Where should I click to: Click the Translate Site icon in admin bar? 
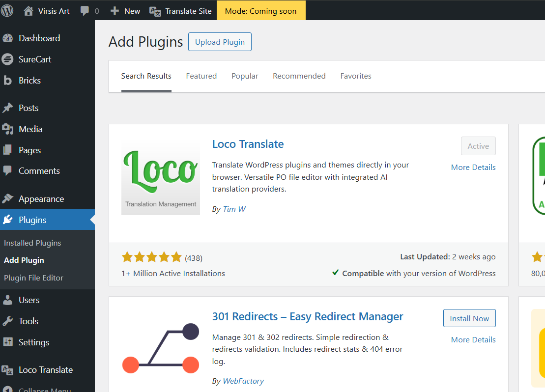(x=155, y=11)
